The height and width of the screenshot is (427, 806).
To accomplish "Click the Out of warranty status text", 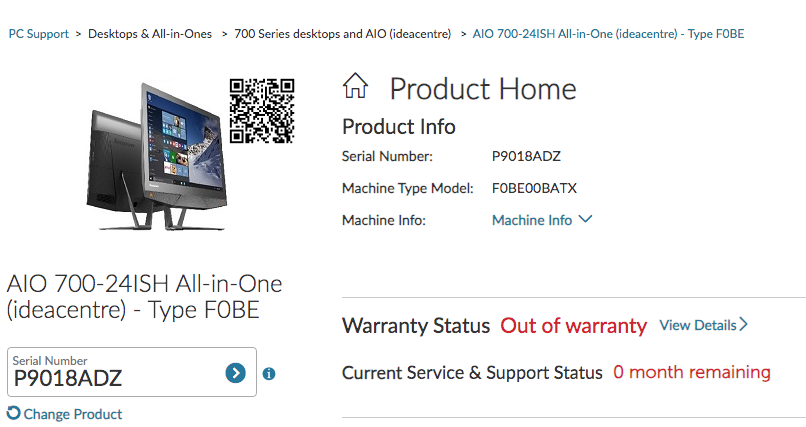I will coord(574,326).
